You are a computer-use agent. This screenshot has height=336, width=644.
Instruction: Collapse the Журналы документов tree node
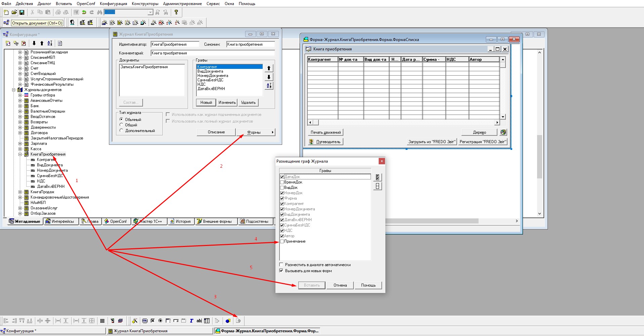[14, 90]
